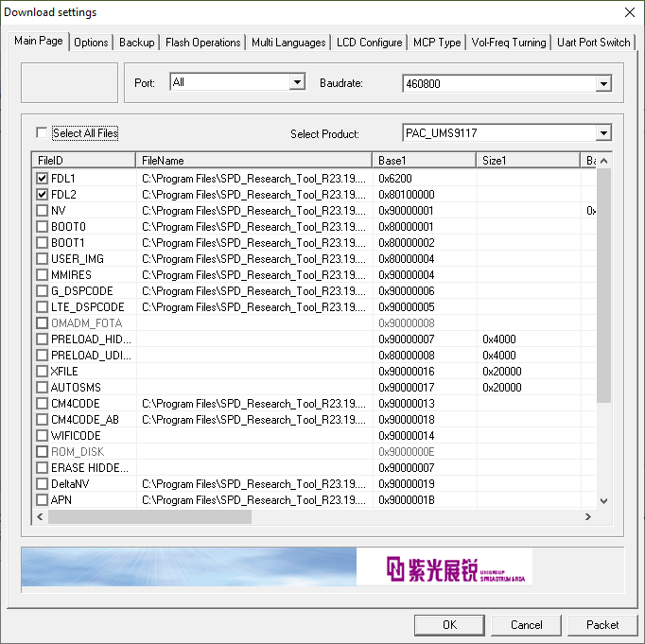645x644 pixels.
Task: Enable the Select All Files checkbox
Action: [x=42, y=133]
